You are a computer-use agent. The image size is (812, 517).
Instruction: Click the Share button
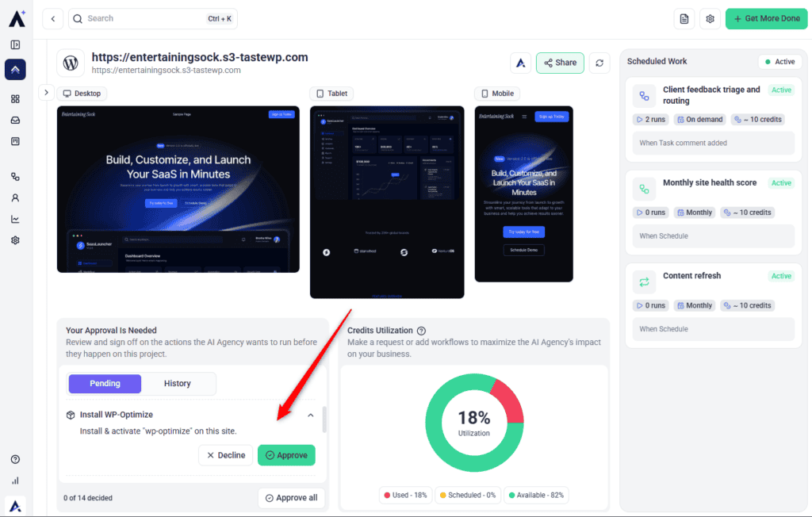click(561, 63)
